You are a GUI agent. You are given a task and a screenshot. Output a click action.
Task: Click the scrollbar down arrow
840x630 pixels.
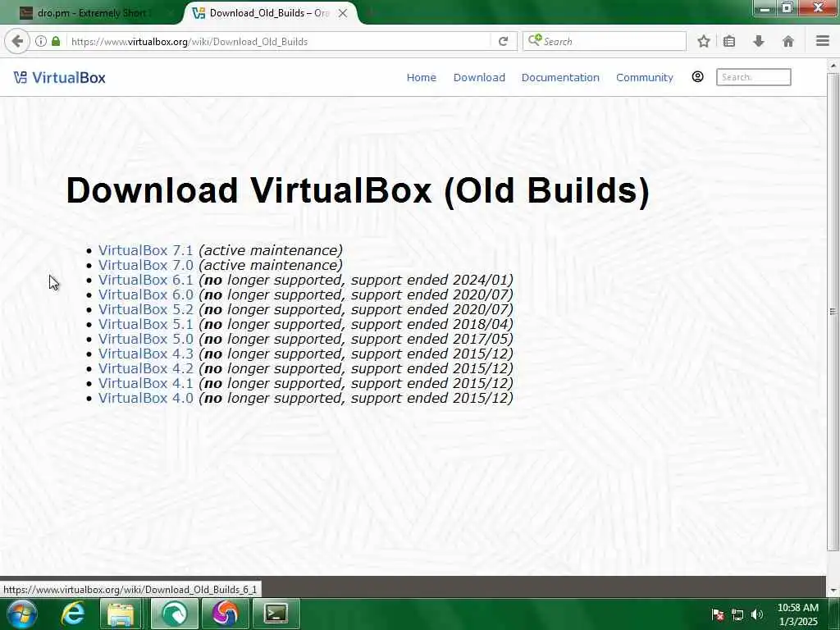pos(833,591)
